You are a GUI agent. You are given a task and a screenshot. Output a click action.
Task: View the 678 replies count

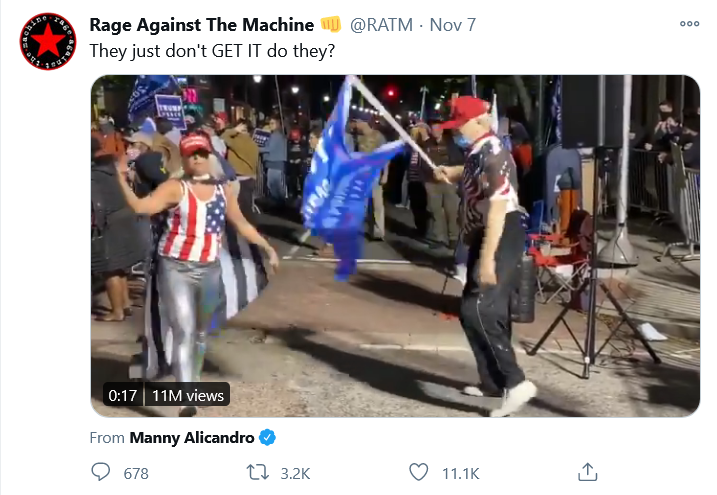coord(136,474)
